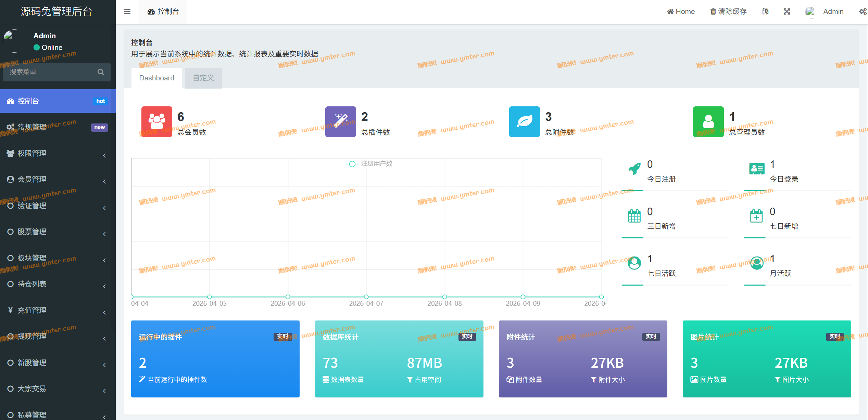Click the green administrator count icon
Image resolution: width=868 pixels, height=420 pixels.
click(708, 122)
